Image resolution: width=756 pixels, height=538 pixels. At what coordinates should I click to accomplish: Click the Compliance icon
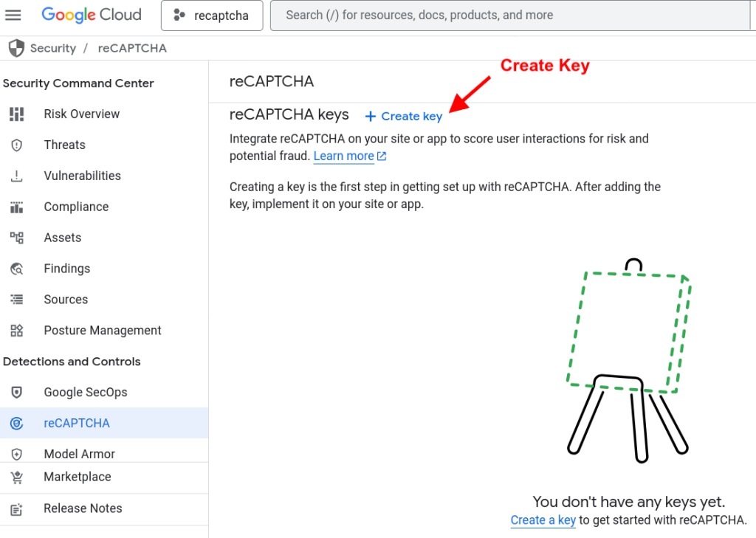point(16,207)
